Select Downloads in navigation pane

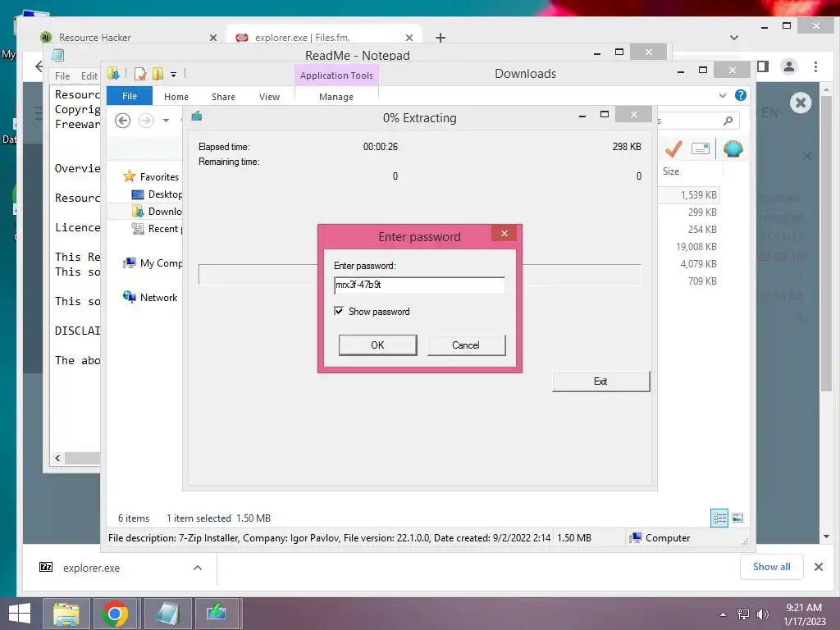tap(157, 211)
